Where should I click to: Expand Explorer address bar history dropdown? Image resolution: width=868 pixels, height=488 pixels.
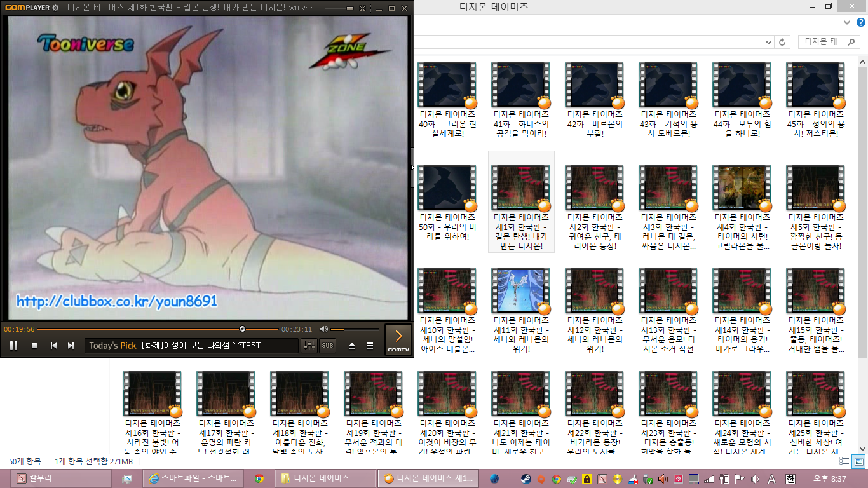pyautogui.click(x=770, y=42)
